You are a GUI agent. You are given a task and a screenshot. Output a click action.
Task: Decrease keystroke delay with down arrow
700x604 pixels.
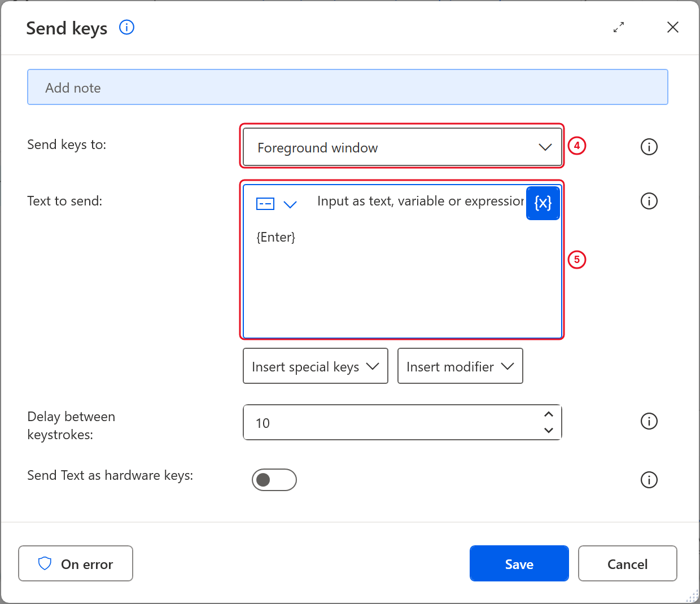click(549, 431)
